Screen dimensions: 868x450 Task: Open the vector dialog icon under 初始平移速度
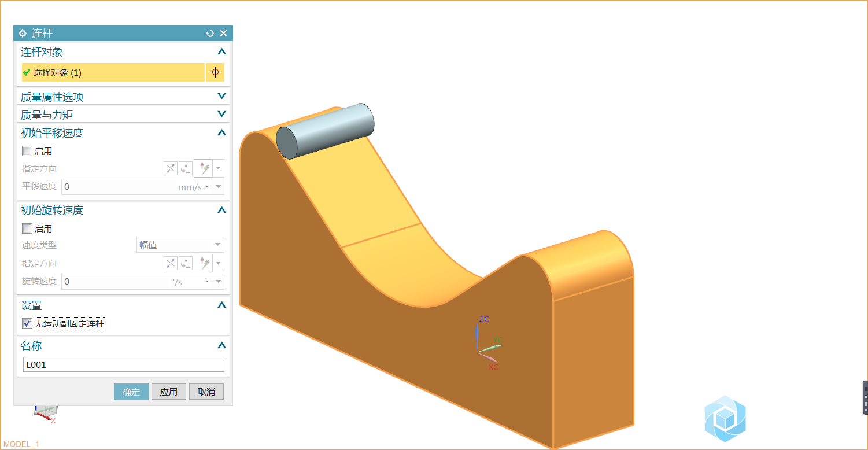click(186, 169)
